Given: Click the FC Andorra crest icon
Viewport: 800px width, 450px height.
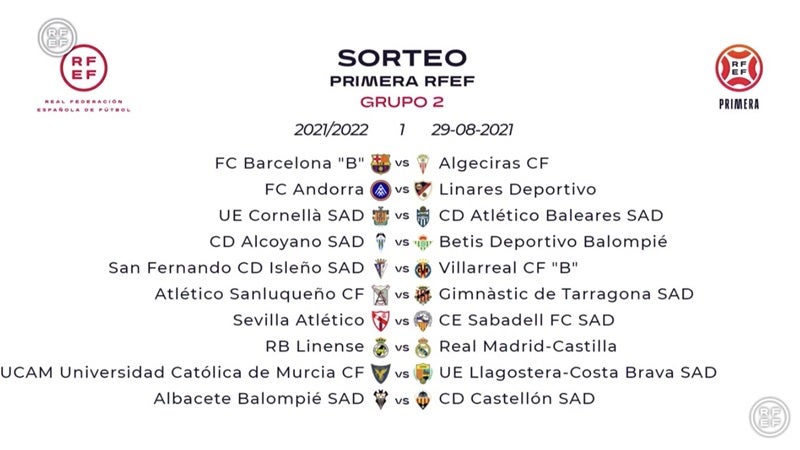Looking at the screenshot, I should 380,189.
